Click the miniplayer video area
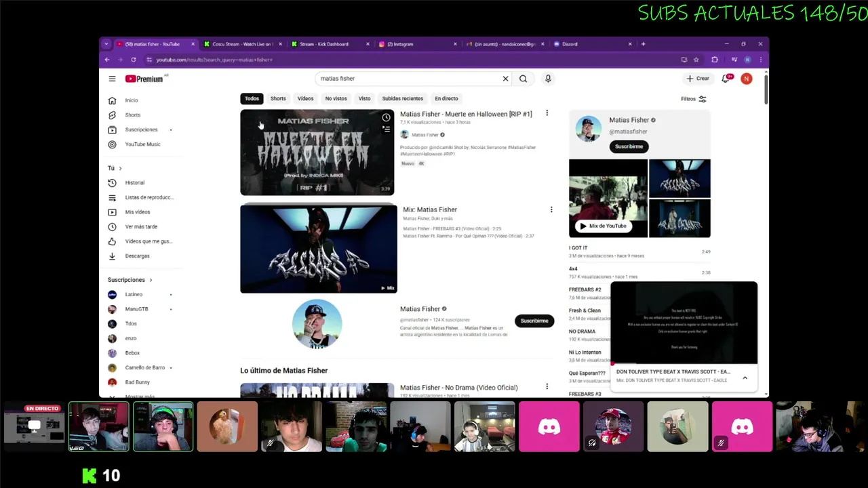 pyautogui.click(x=684, y=323)
